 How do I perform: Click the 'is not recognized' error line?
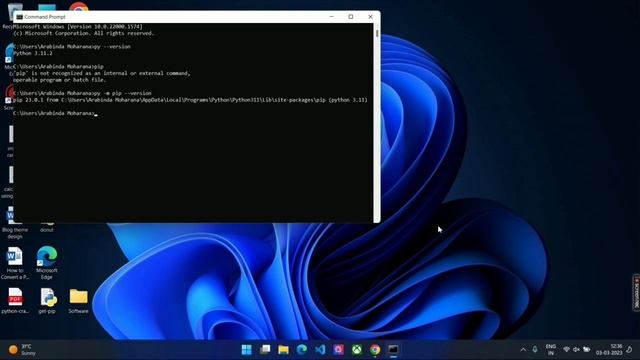[x=102, y=73]
